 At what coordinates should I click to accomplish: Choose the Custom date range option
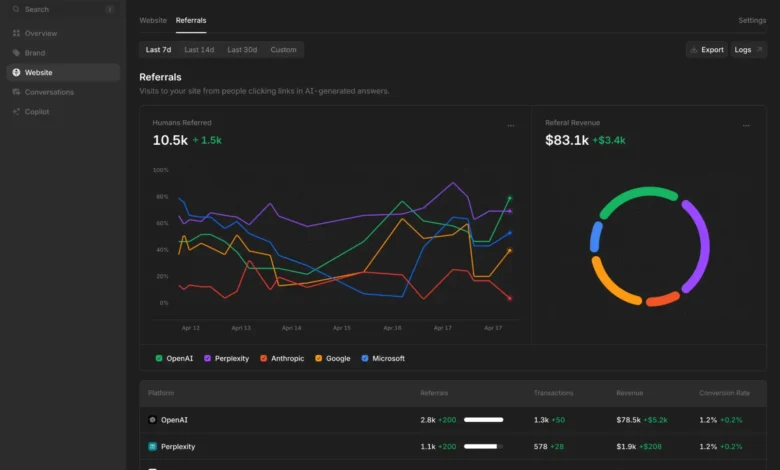pos(283,49)
